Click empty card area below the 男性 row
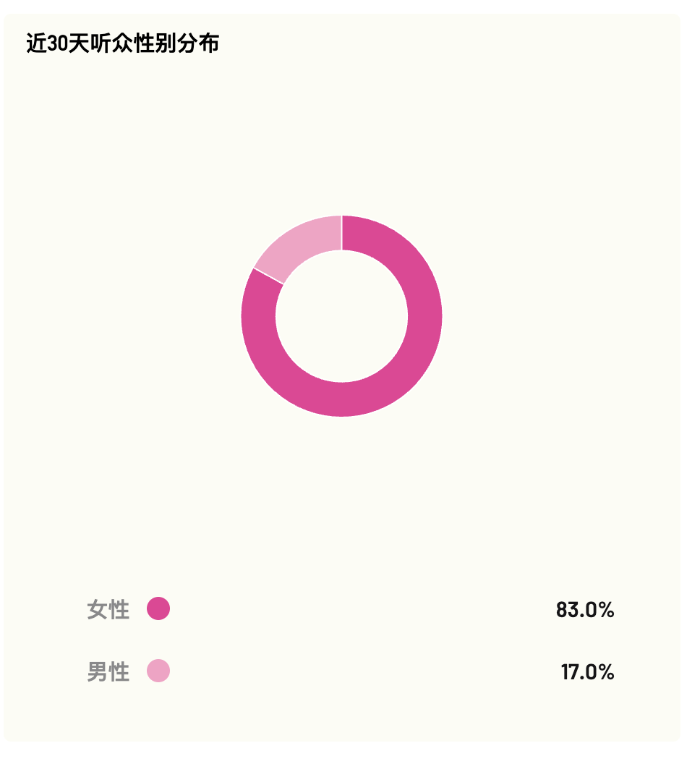This screenshot has height=764, width=700. tap(341, 715)
